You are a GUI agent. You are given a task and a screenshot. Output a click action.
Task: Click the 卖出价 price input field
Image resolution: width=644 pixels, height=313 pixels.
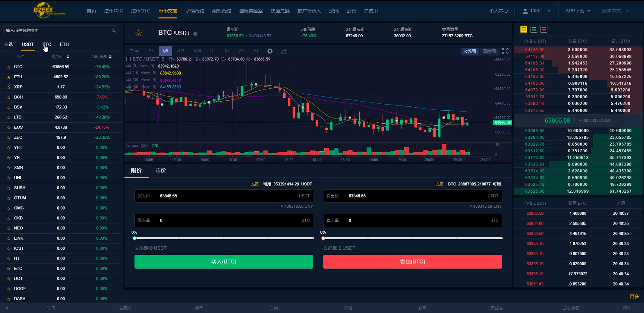tap(412, 196)
